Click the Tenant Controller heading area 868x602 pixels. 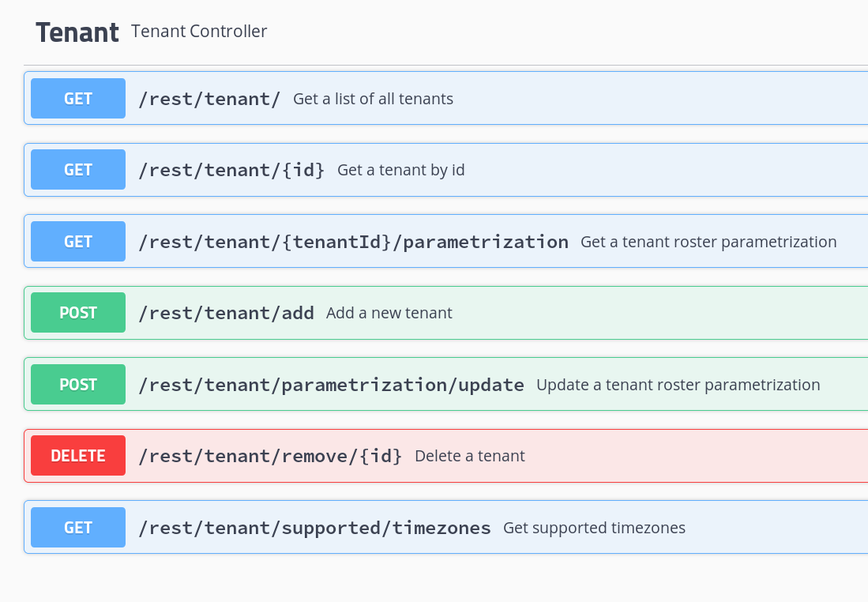198,32
